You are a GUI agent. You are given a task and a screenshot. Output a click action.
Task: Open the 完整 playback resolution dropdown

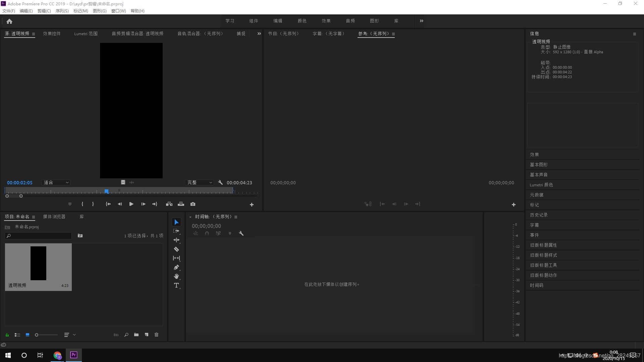pos(200,183)
